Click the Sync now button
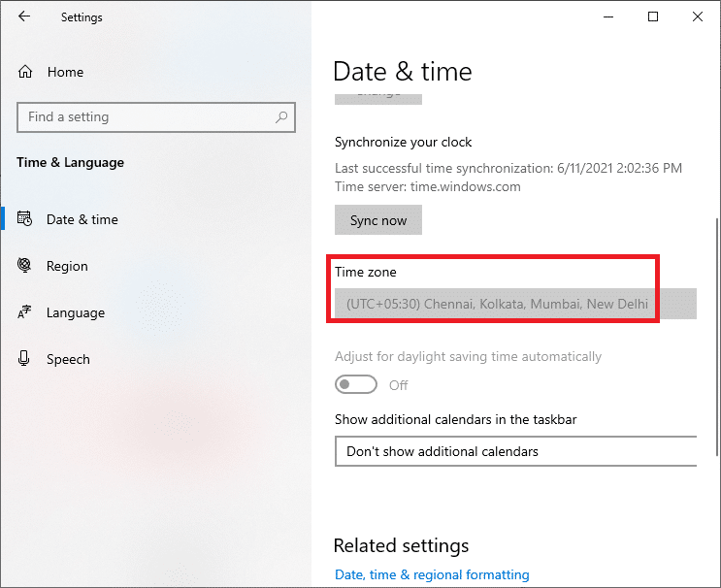The height and width of the screenshot is (588, 721). coord(378,220)
